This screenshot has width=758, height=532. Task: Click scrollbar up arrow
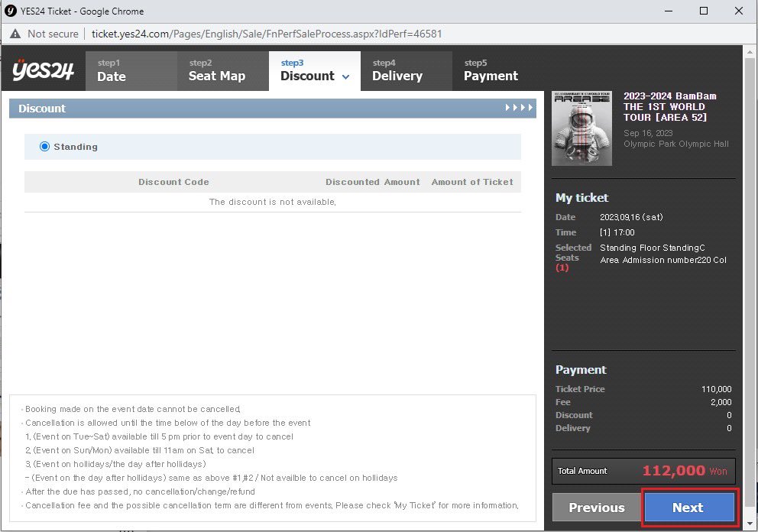tap(750, 52)
